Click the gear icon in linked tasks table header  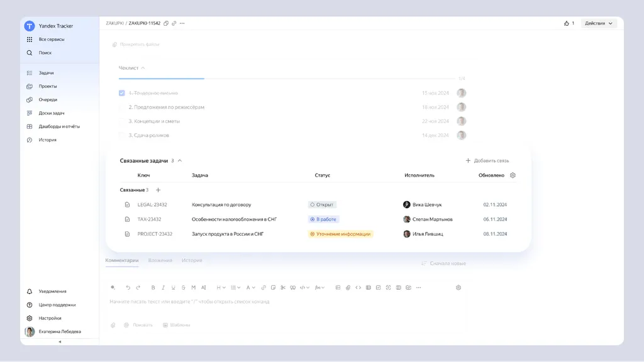[513, 175]
